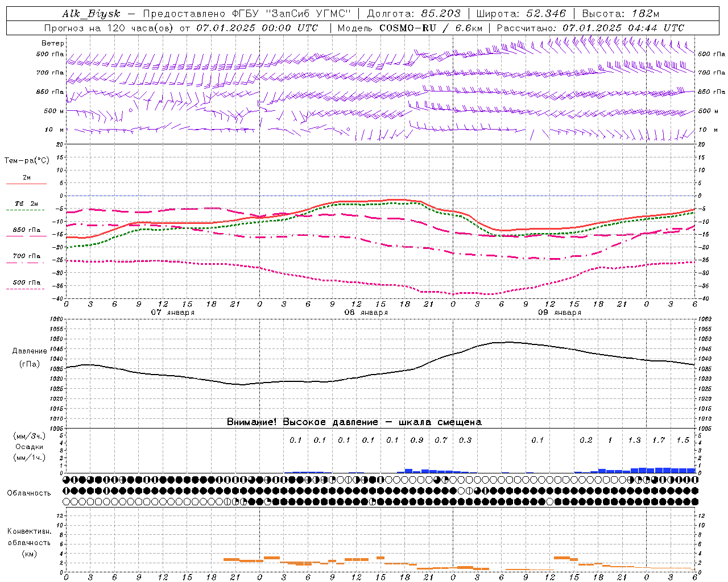Click the Облачность cloud cover label
728x582 pixels.
[29, 493]
